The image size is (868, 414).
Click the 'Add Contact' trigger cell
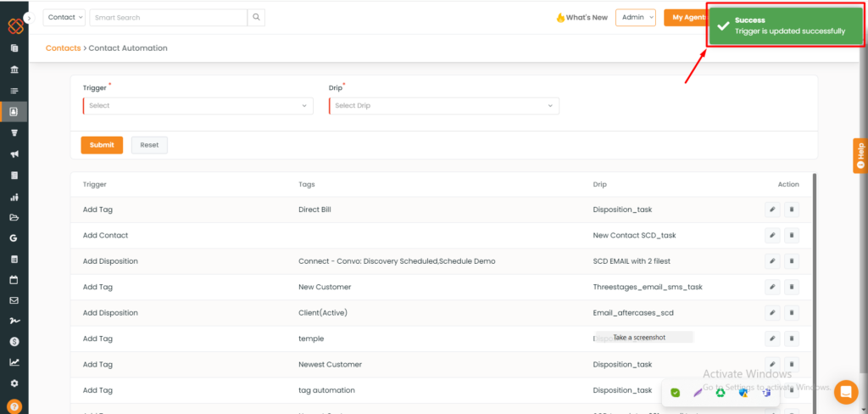[105, 236]
